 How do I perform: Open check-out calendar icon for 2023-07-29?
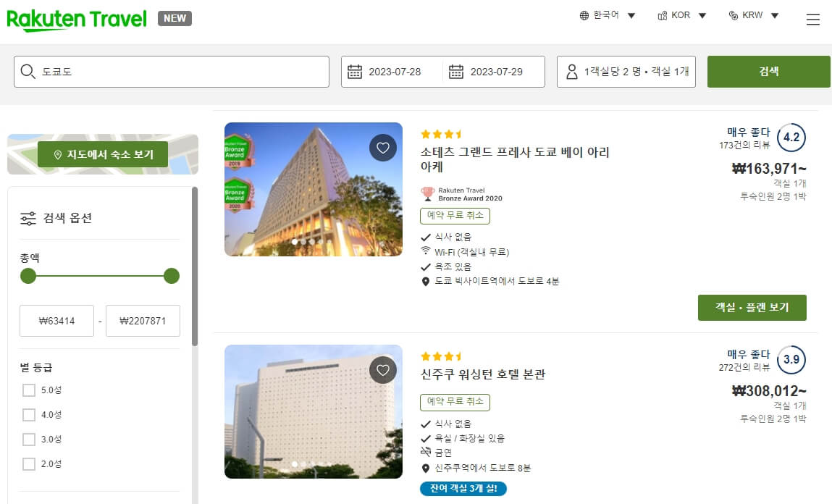click(455, 71)
